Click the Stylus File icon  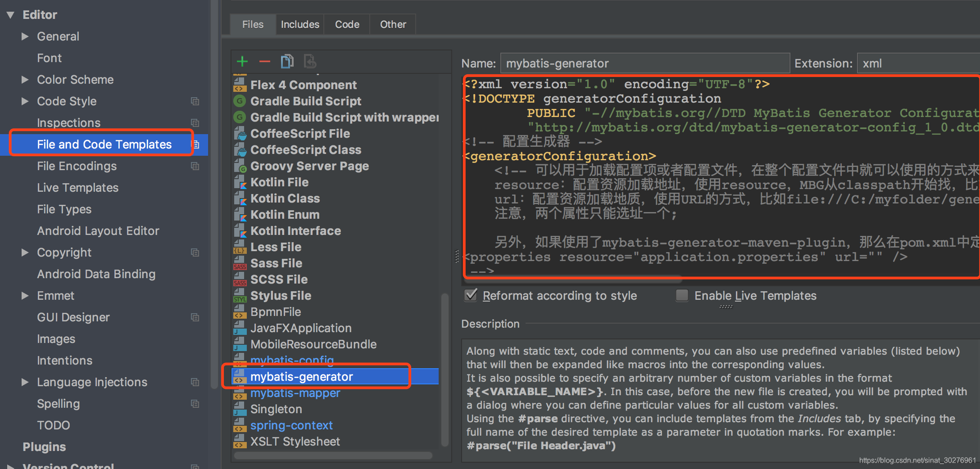point(240,295)
